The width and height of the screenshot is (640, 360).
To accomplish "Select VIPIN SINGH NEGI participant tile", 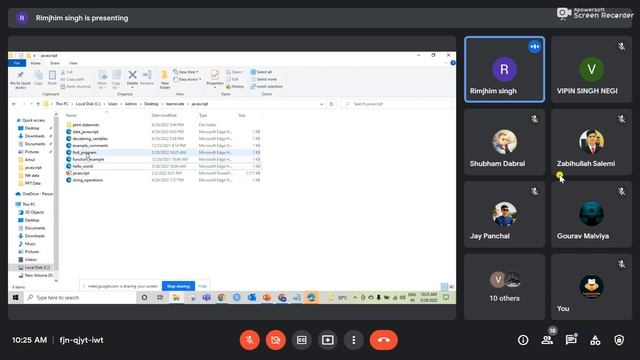I will [x=591, y=69].
